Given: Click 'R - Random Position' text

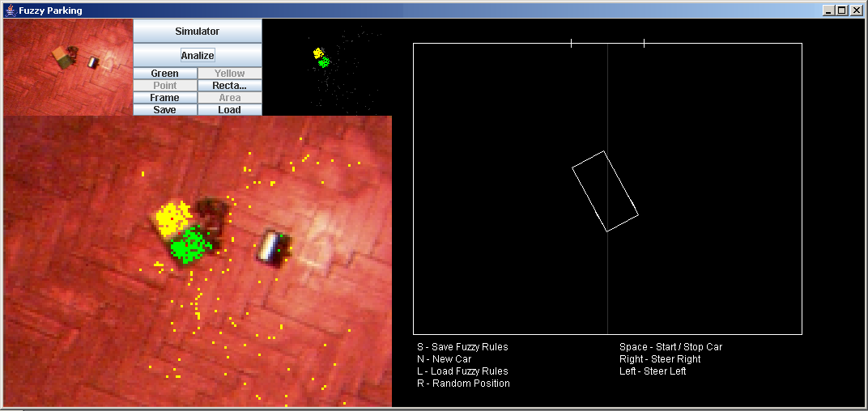Looking at the screenshot, I should (463, 383).
